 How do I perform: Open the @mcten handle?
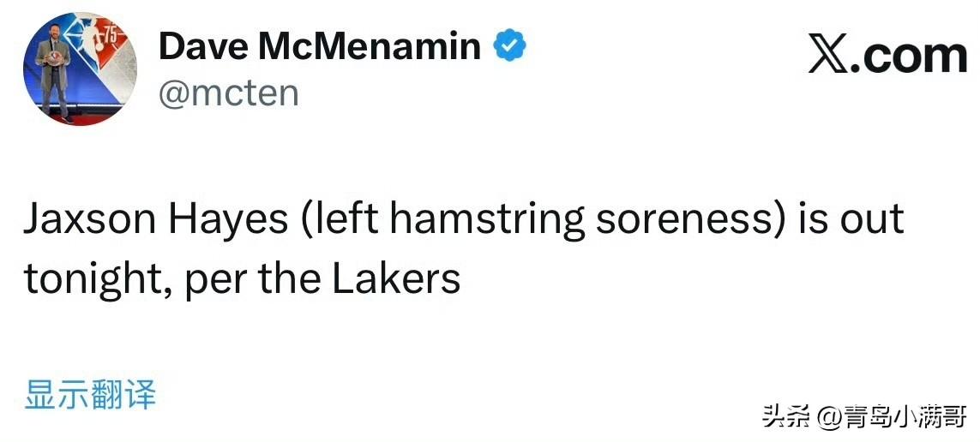(229, 93)
